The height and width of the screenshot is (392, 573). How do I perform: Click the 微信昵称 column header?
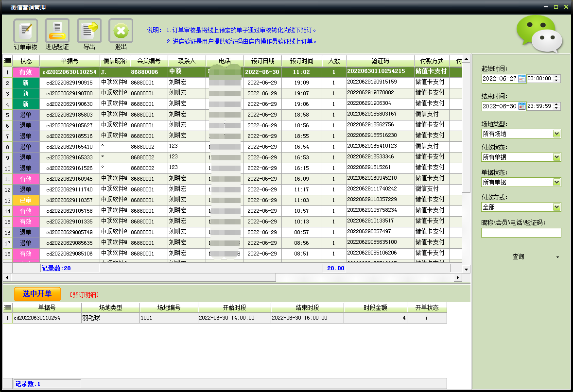115,61
